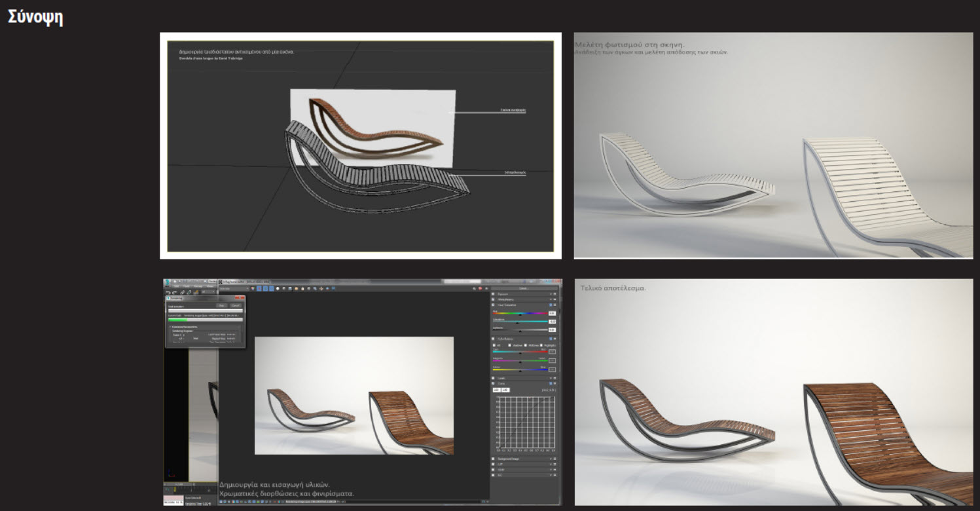Click the Cancel button in Rendering dialog
Image resolution: width=980 pixels, height=511 pixels.
click(236, 305)
